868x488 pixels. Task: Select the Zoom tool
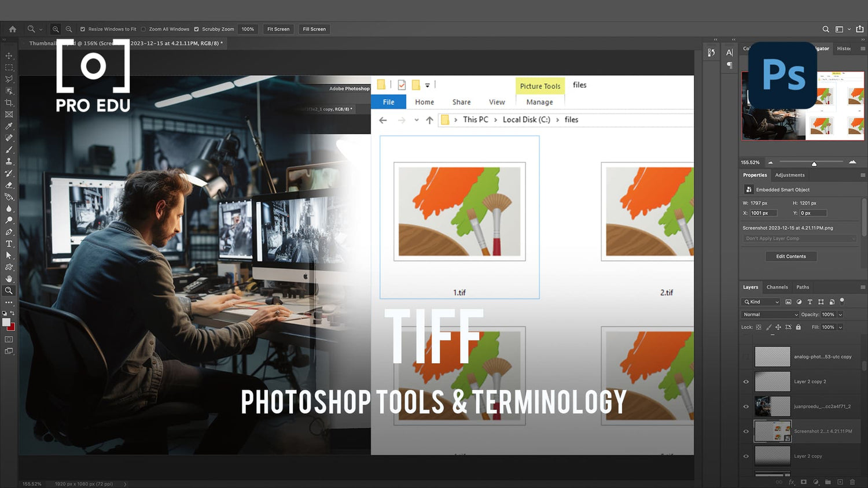[9, 291]
